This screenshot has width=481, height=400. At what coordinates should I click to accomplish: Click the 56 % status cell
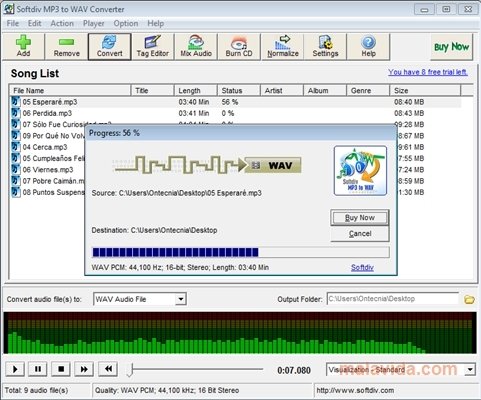[x=230, y=102]
